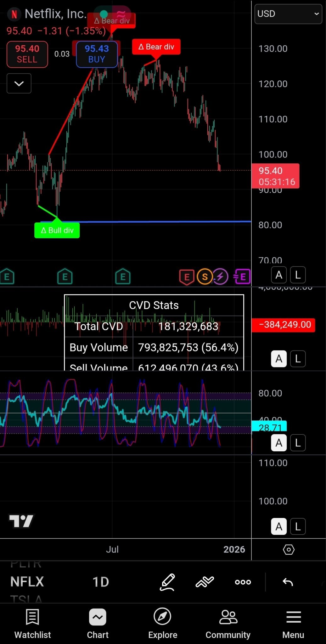Toggle auto scale A on CVD pane
This screenshot has width=326, height=644.
[279, 359]
